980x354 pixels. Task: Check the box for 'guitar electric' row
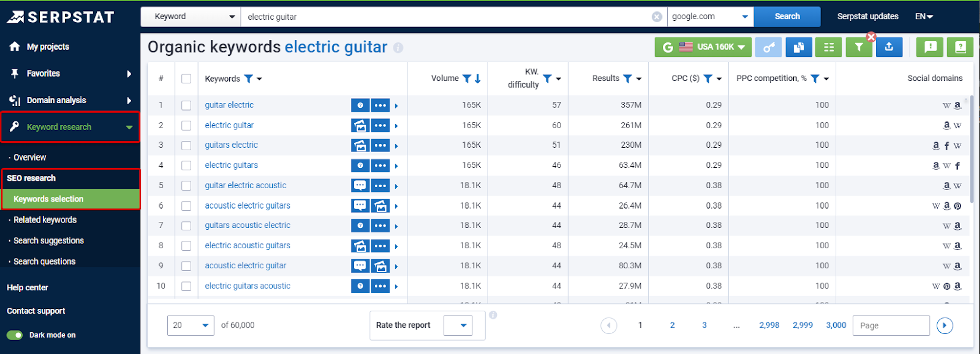click(186, 105)
